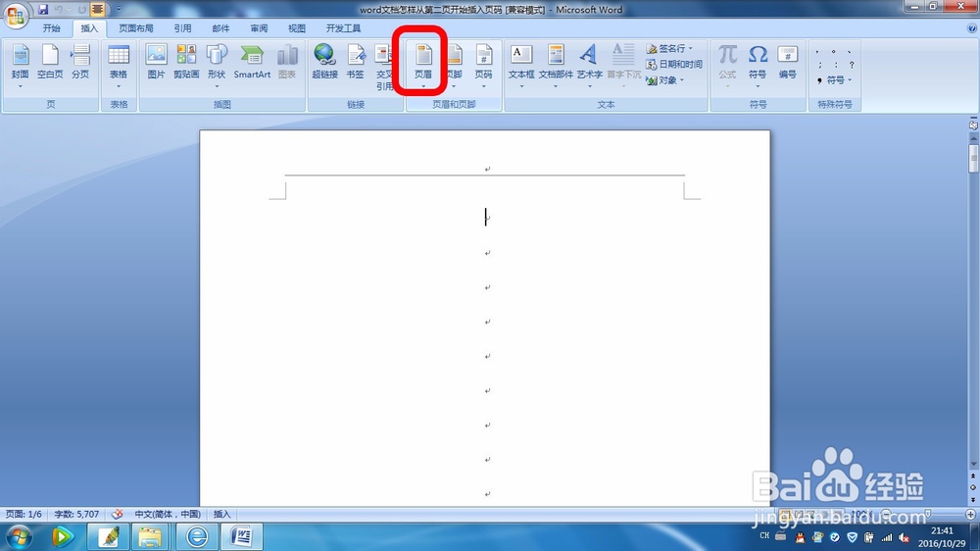Viewport: 980px width, 551px height.
Task: Click the vertical scrollbar thumb
Action: coord(973,158)
